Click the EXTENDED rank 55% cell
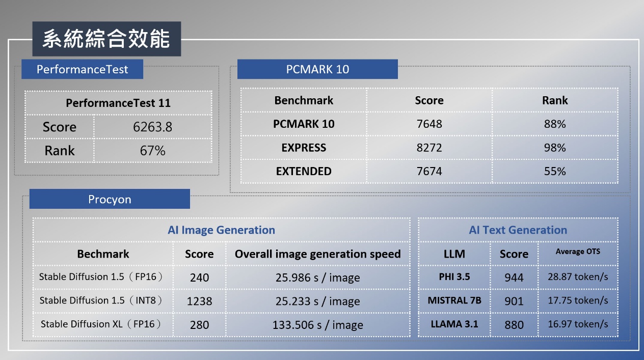Image resolution: width=644 pixels, height=360 pixels. (555, 171)
